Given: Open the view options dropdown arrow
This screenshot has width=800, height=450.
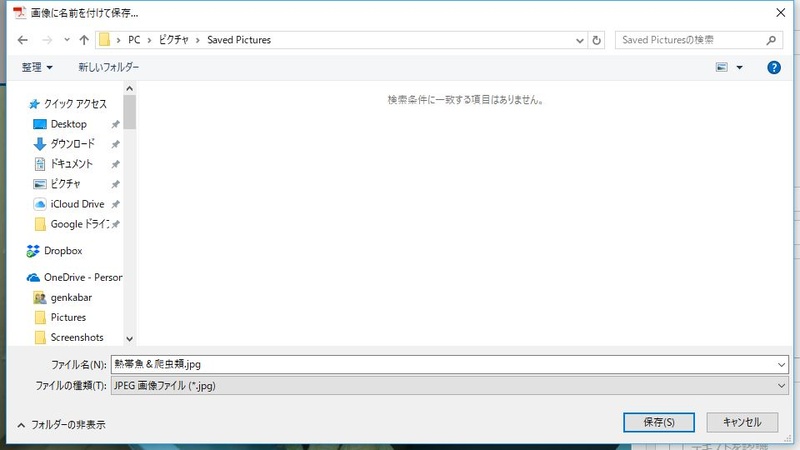Looking at the screenshot, I should point(739,67).
